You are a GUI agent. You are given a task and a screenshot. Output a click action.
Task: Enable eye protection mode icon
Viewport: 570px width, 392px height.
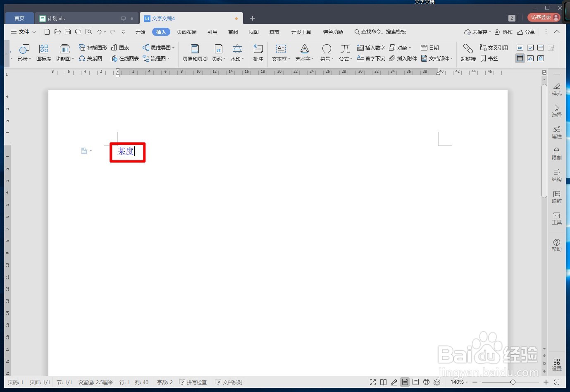coord(437,382)
